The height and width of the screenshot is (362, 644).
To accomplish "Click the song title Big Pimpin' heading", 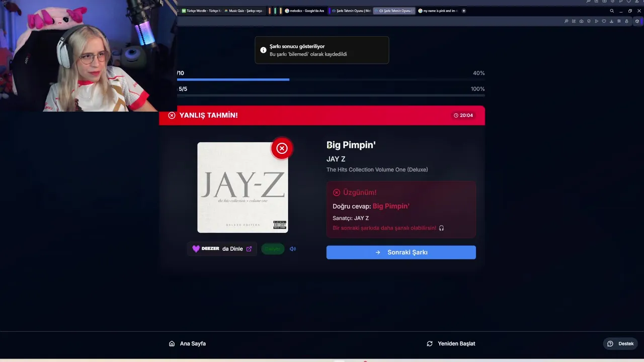I will [351, 145].
